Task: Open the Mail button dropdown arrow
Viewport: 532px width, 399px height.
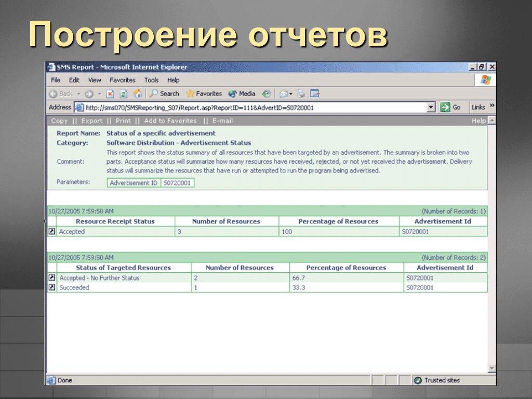Action: point(291,94)
